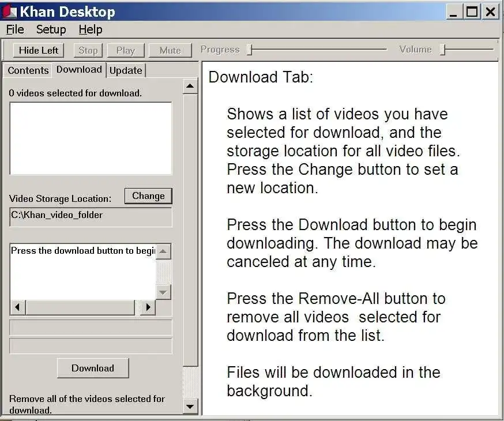The image size is (504, 421).
Task: Click the Progress slider handle
Action: (x=250, y=50)
